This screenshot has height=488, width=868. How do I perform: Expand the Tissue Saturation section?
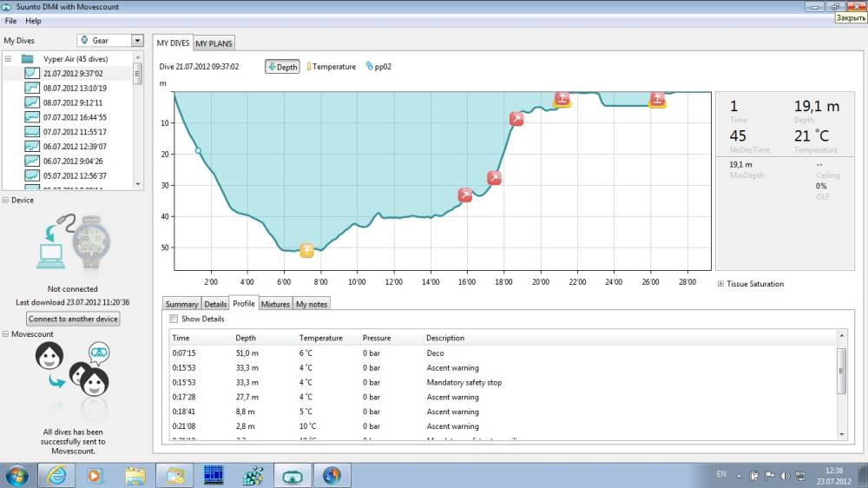tap(721, 284)
